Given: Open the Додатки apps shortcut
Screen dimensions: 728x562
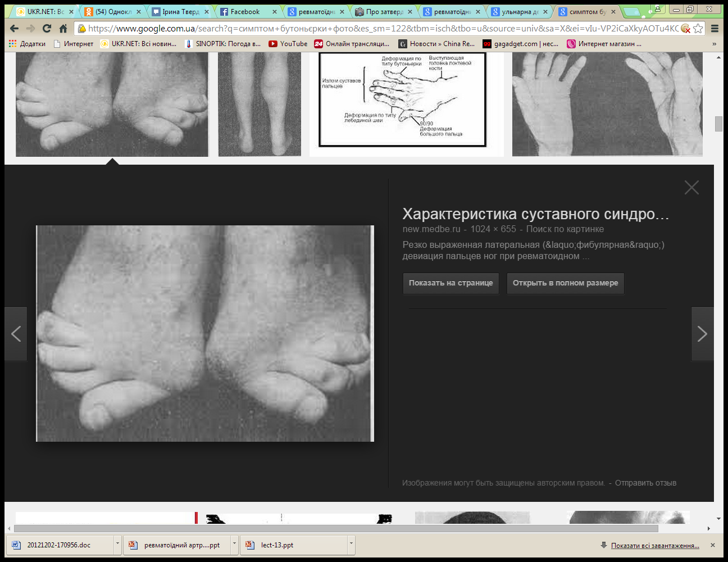Looking at the screenshot, I should click(27, 44).
